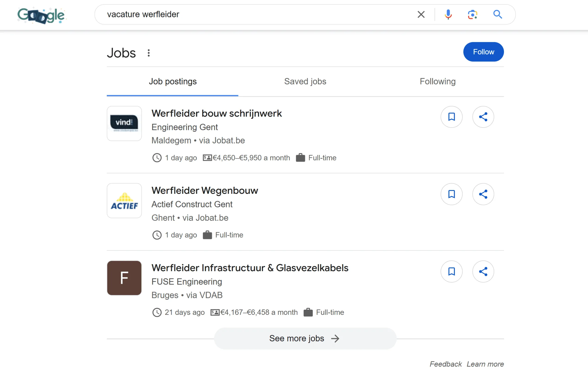This screenshot has width=588, height=375.
Task: Click the Google doodle logo
Action: (41, 15)
